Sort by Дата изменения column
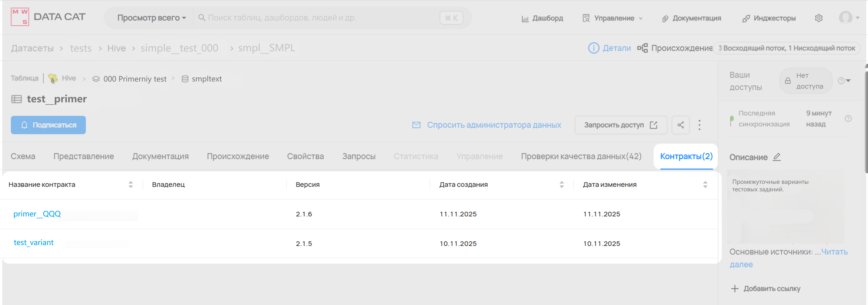Viewport: 868px width, 305px height. click(x=705, y=185)
